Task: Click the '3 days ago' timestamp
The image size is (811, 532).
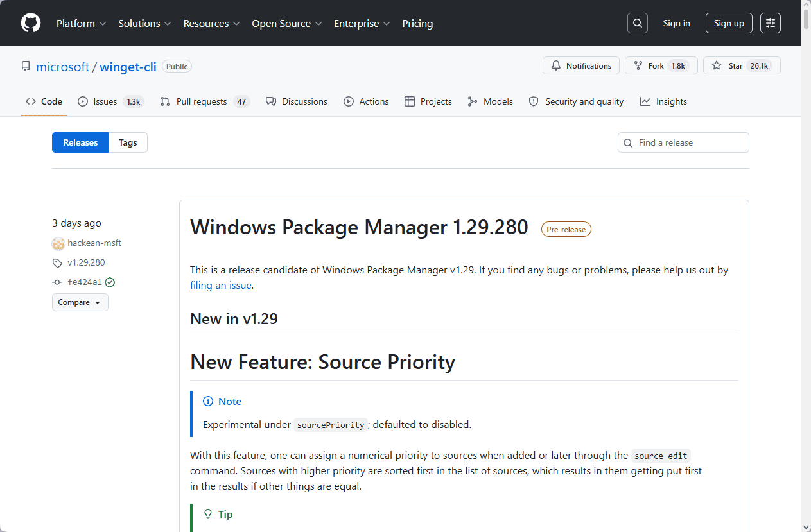Action: (76, 223)
